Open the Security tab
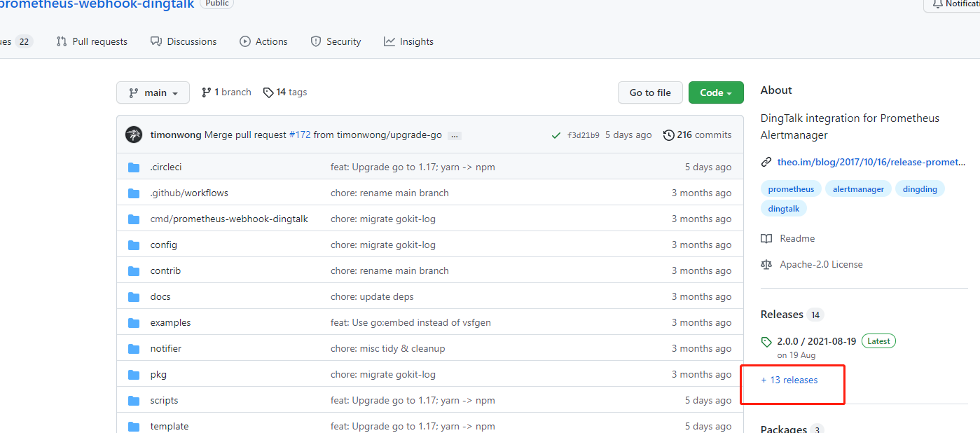980x433 pixels. 336,41
